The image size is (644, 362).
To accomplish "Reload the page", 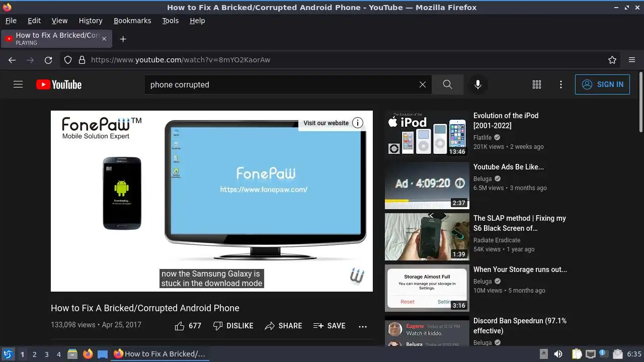I will point(48,60).
